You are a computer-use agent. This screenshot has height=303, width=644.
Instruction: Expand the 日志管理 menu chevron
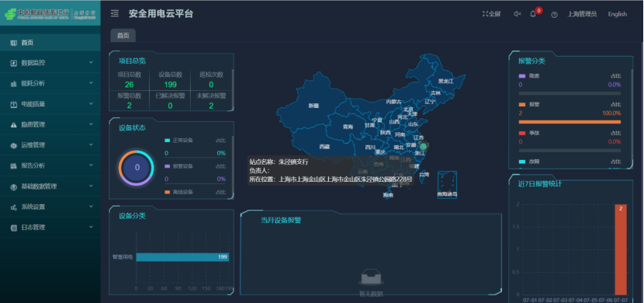pos(92,227)
